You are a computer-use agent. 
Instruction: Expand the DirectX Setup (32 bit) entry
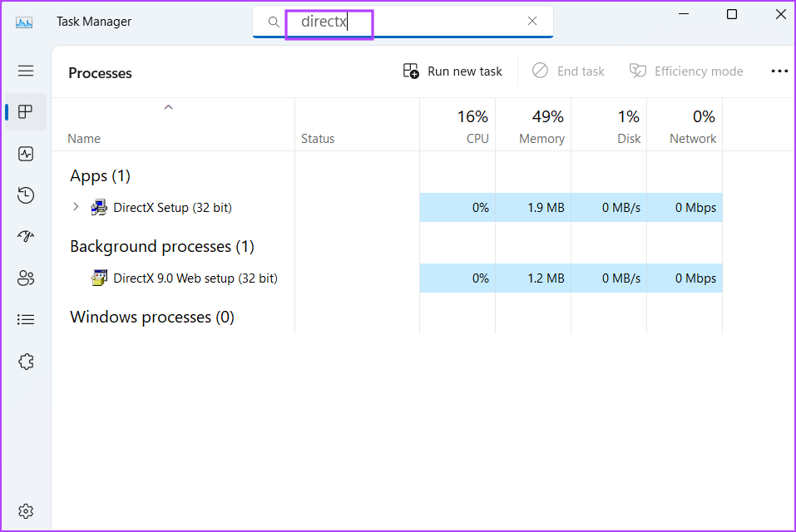(x=76, y=207)
